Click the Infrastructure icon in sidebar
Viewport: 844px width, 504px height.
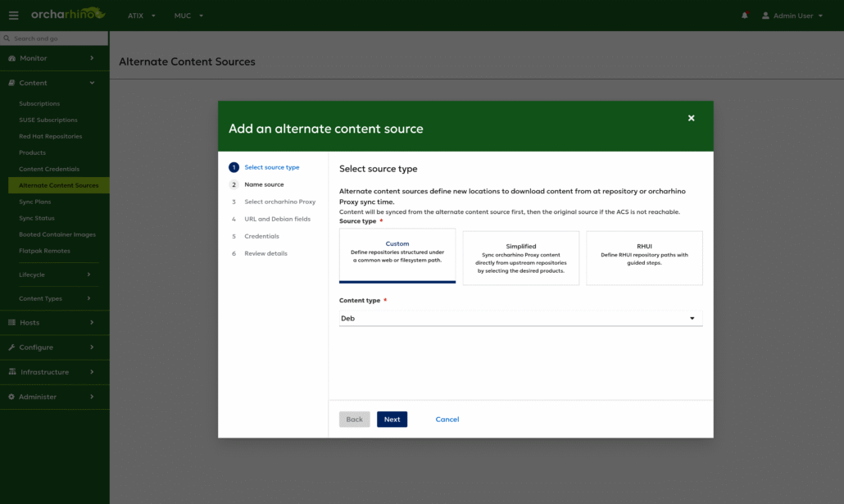click(x=11, y=372)
